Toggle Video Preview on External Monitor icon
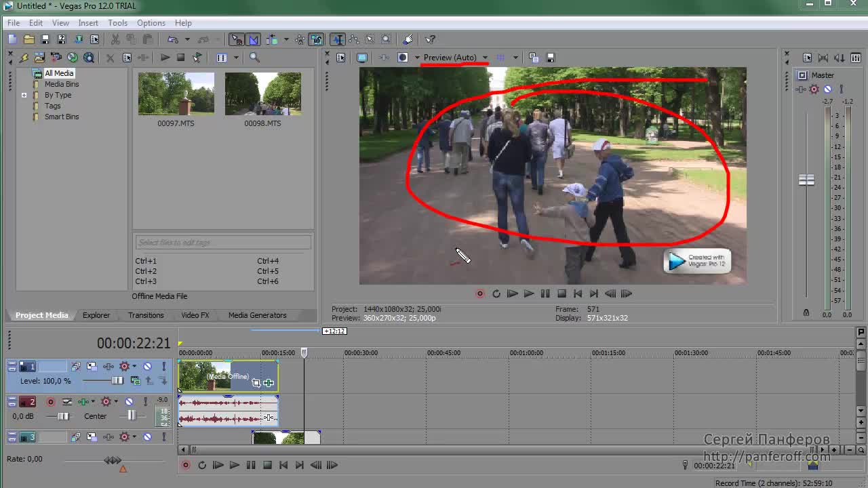This screenshot has width=868, height=488. point(362,58)
